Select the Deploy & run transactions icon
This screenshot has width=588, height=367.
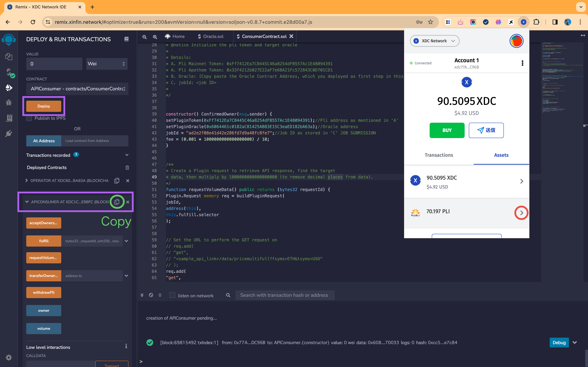coord(9,88)
